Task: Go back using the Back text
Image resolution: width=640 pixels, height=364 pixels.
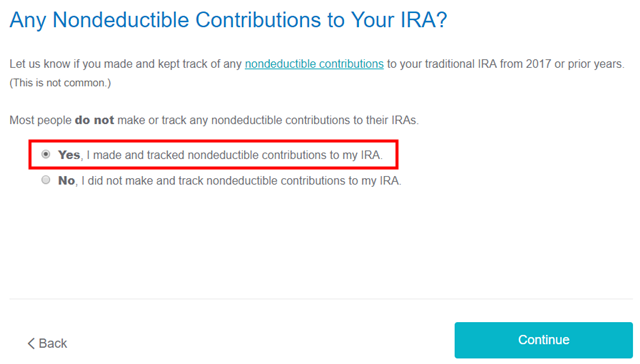Action: pyautogui.click(x=53, y=343)
